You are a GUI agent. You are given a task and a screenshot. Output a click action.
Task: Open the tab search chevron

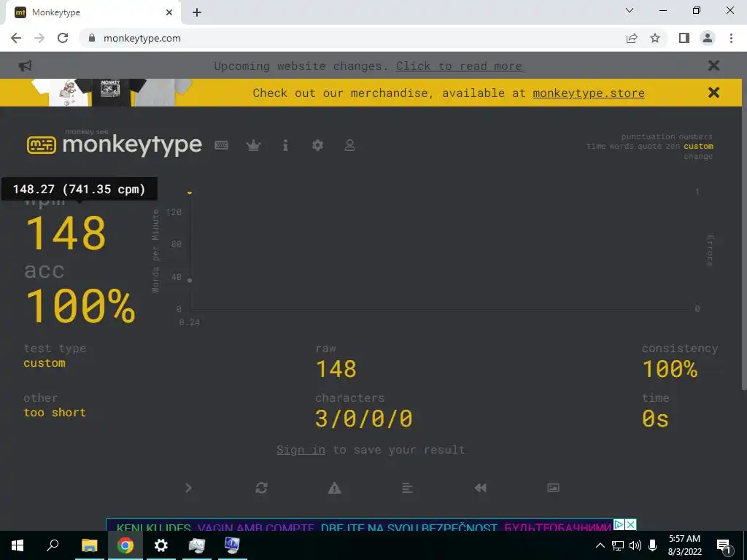630,10
